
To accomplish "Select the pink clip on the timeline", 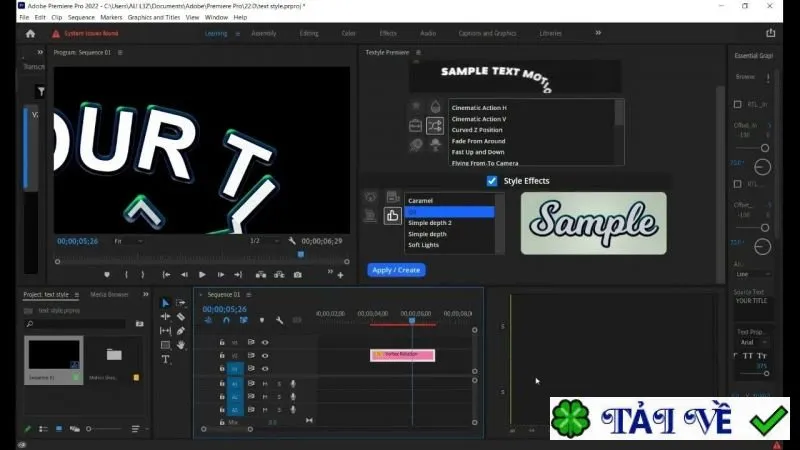I will 403,355.
